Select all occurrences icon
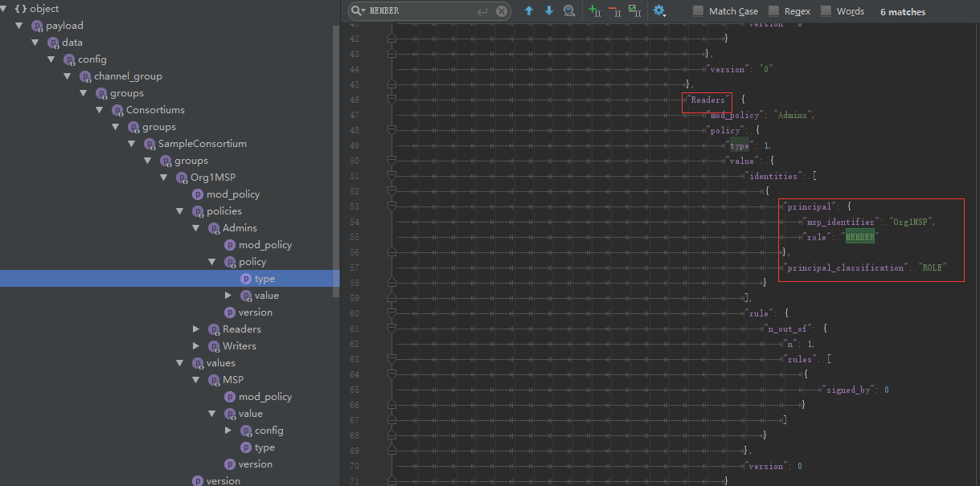This screenshot has width=980, height=486. tap(634, 11)
